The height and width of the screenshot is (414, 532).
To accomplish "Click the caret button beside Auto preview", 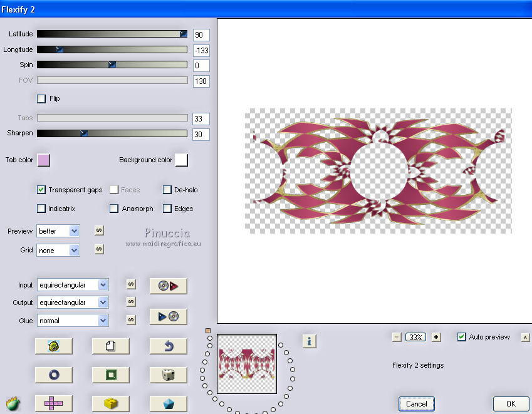I will pyautogui.click(x=525, y=338).
